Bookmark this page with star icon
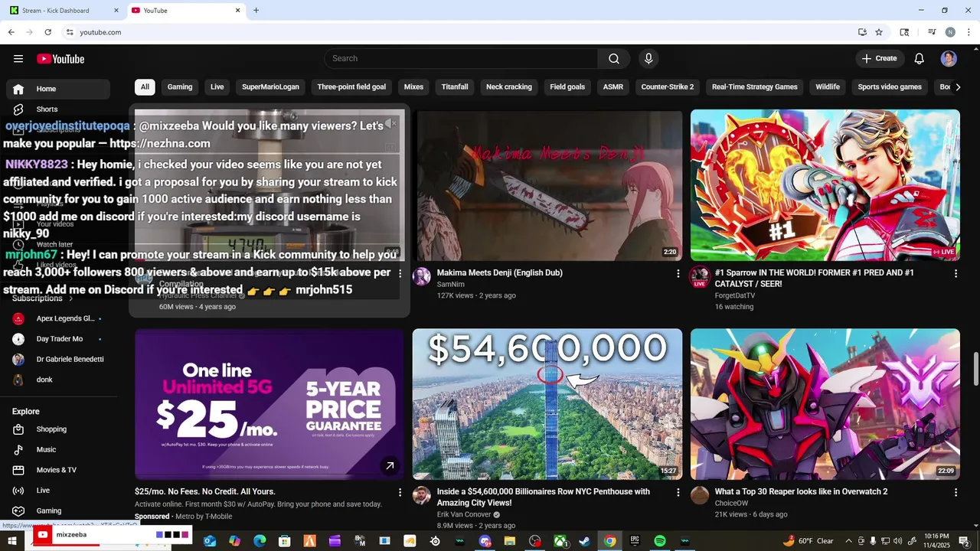This screenshot has width=980, height=551. (879, 32)
